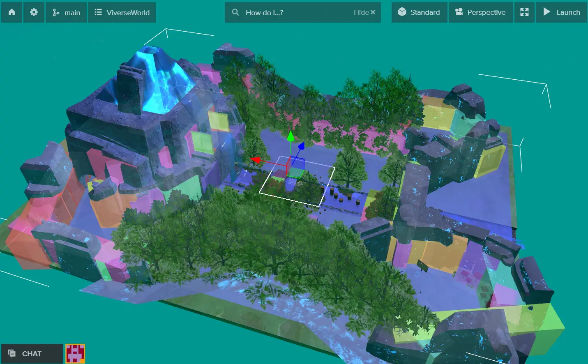Click the play triangle in Launch

(x=546, y=12)
